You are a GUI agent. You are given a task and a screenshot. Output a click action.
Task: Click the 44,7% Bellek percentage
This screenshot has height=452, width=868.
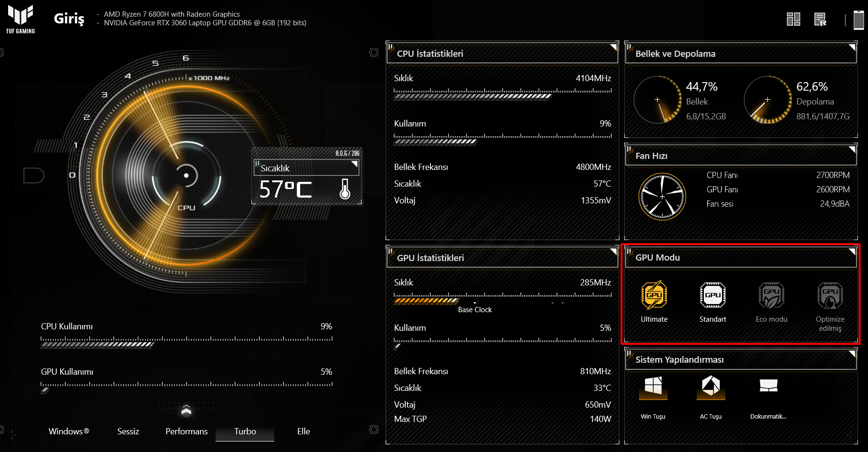(x=701, y=87)
